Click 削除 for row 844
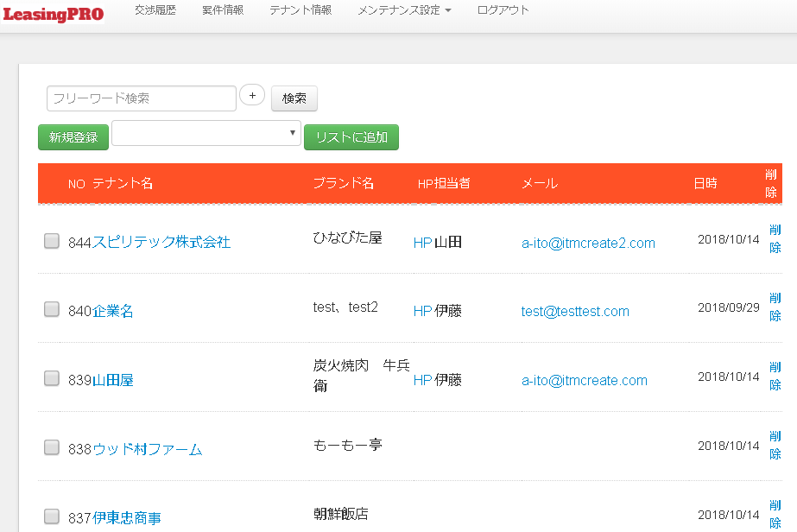 [775, 238]
